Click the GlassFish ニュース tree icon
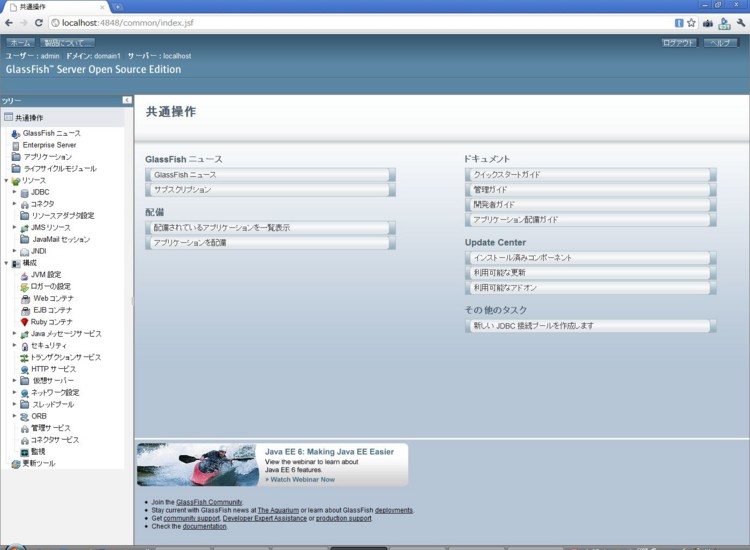This screenshot has height=550, width=750. [x=16, y=134]
